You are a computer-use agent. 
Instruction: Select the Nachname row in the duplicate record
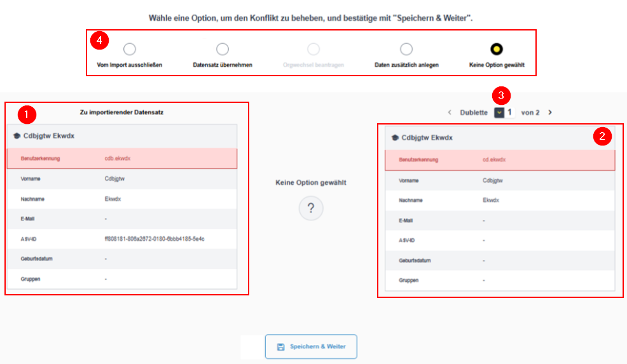click(500, 200)
